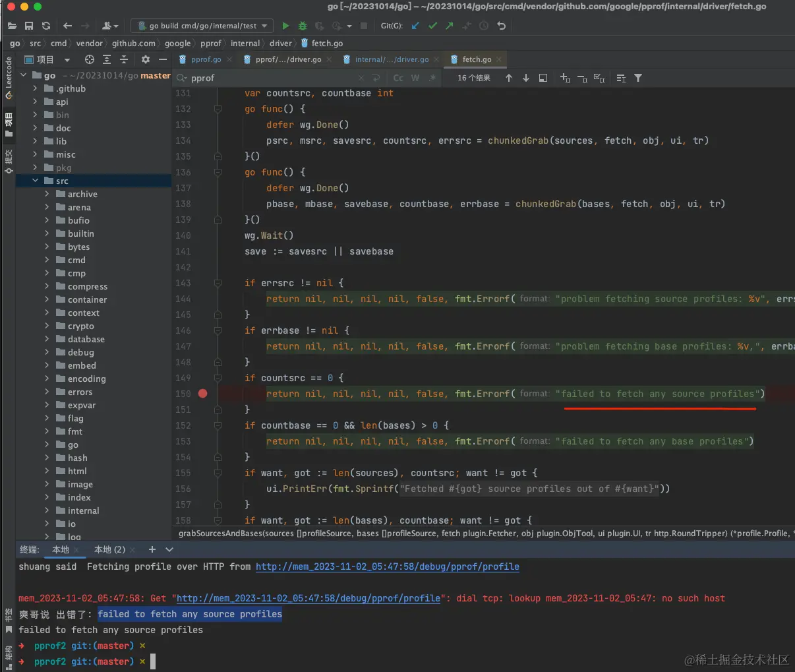Open 提交 commit side tool window

click(9, 162)
